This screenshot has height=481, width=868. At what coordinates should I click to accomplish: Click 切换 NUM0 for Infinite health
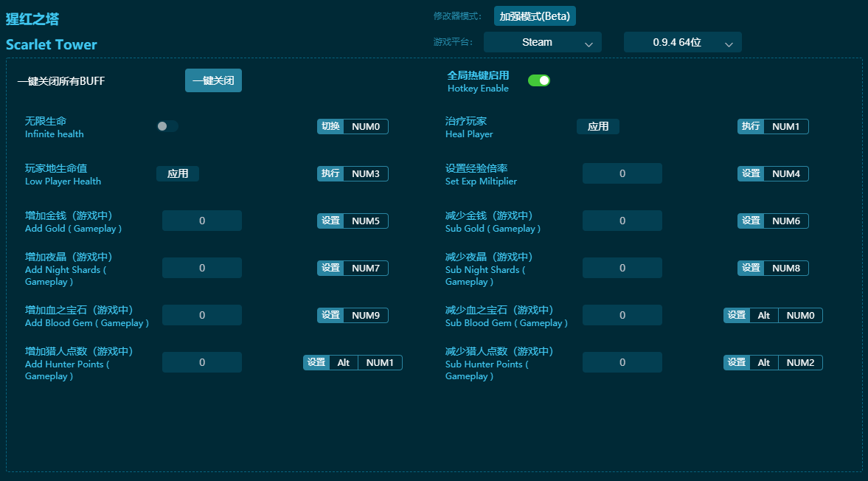353,126
